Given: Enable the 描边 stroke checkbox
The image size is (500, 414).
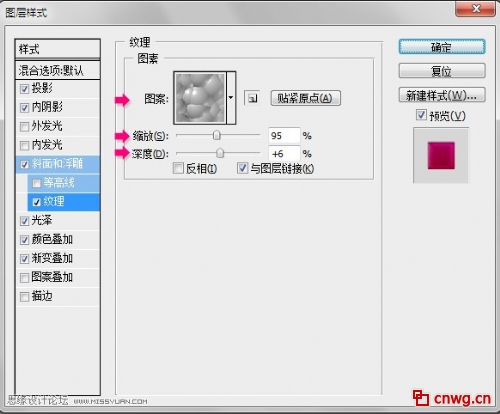Looking at the screenshot, I should point(24,297).
